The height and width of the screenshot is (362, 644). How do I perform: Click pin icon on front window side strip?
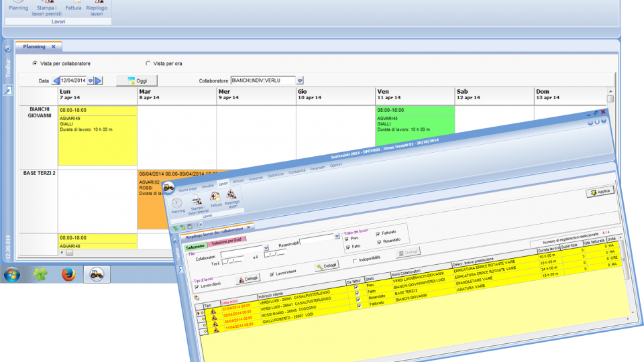[180, 269]
